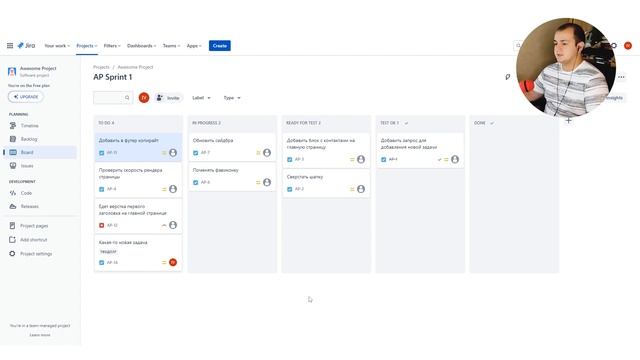
Task: Expand the Filters menu
Action: coord(112,46)
